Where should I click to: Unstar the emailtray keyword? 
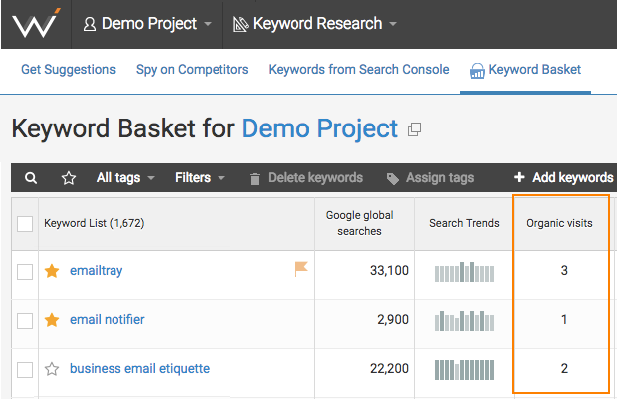pos(52,271)
